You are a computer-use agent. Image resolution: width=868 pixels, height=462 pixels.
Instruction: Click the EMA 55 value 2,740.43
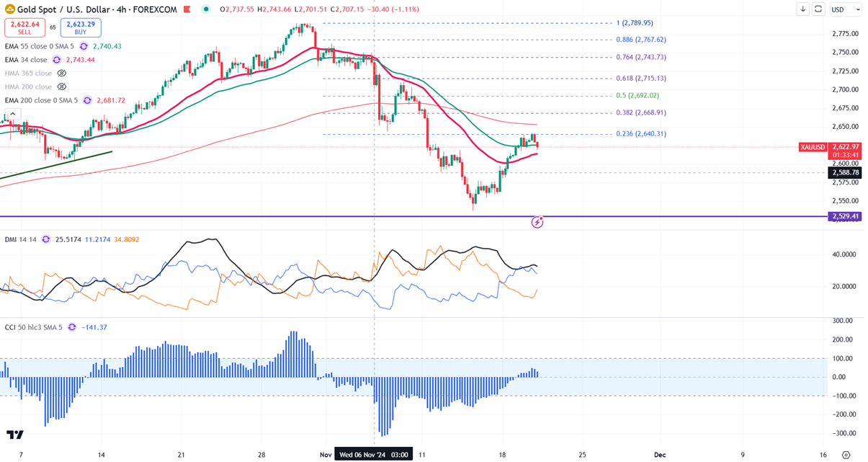(x=107, y=46)
